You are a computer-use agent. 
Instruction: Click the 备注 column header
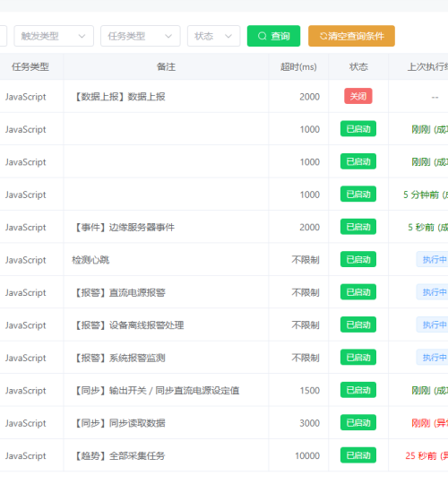(x=166, y=67)
